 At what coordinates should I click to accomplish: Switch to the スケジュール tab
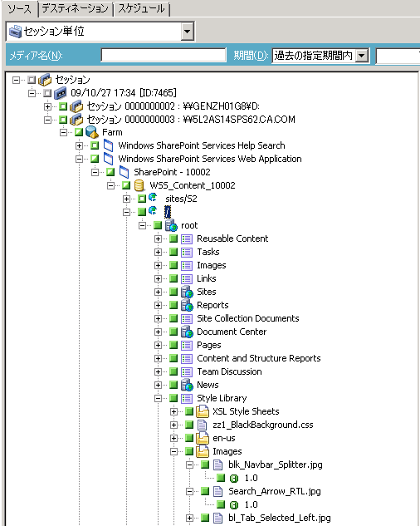pos(141,8)
